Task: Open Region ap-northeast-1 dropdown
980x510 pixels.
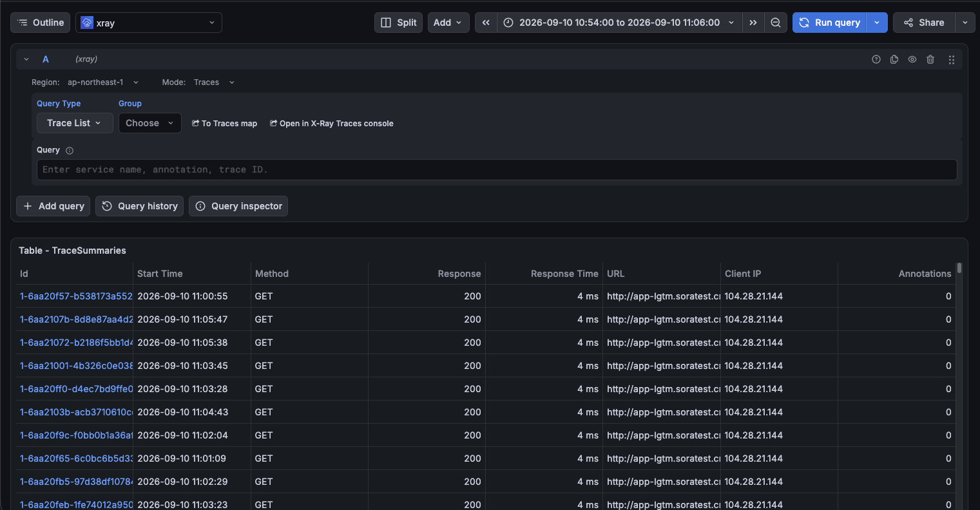Action: pos(103,82)
